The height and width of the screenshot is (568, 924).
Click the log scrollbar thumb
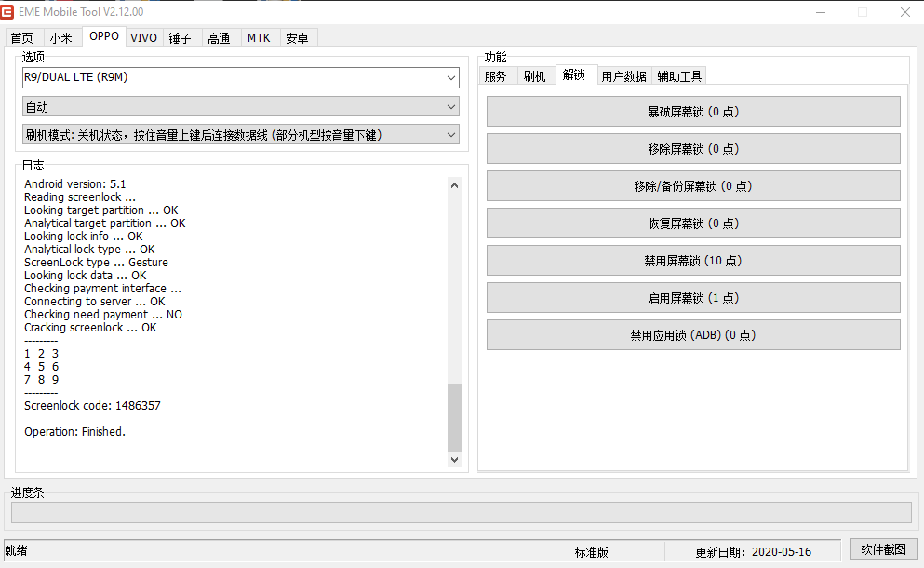tap(454, 417)
